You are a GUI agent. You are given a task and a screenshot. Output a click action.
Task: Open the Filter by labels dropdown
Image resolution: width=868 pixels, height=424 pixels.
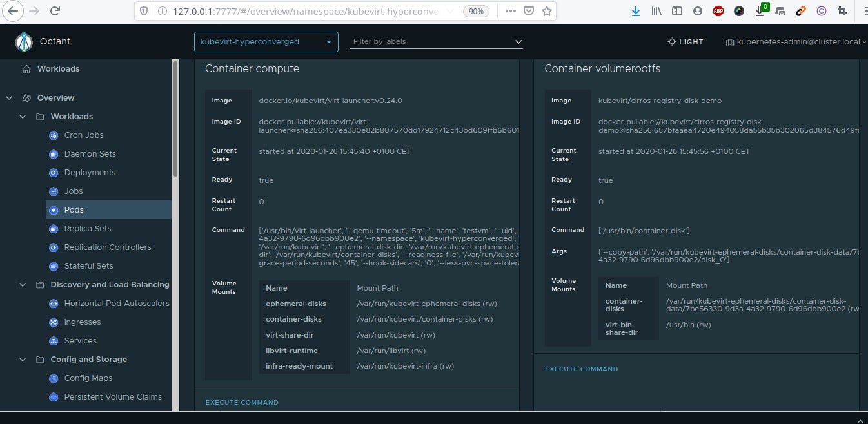coord(437,42)
